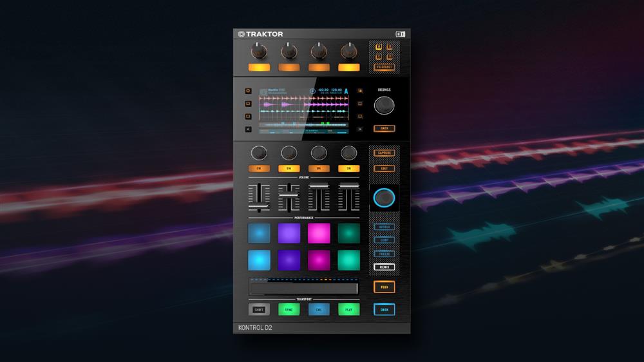Click the third volume fader
Image resolution: width=644 pixels, height=362 pixels.
(319, 198)
